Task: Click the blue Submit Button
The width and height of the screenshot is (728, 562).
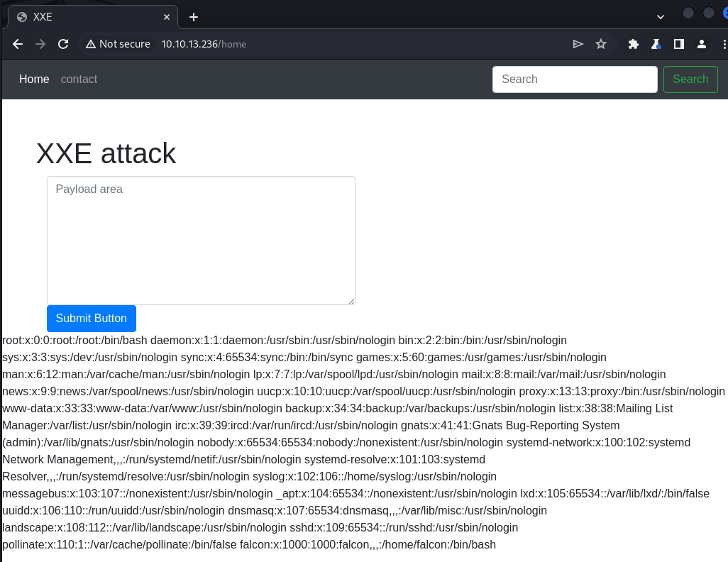Action: (x=91, y=319)
